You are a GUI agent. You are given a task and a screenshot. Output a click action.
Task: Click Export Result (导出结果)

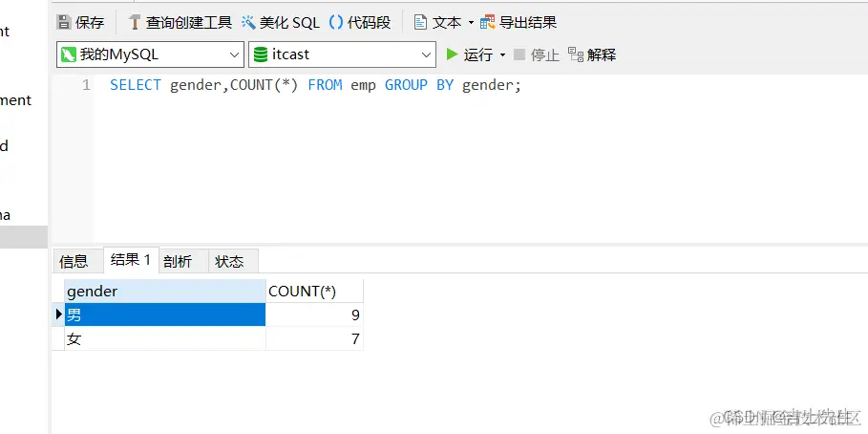519,22
